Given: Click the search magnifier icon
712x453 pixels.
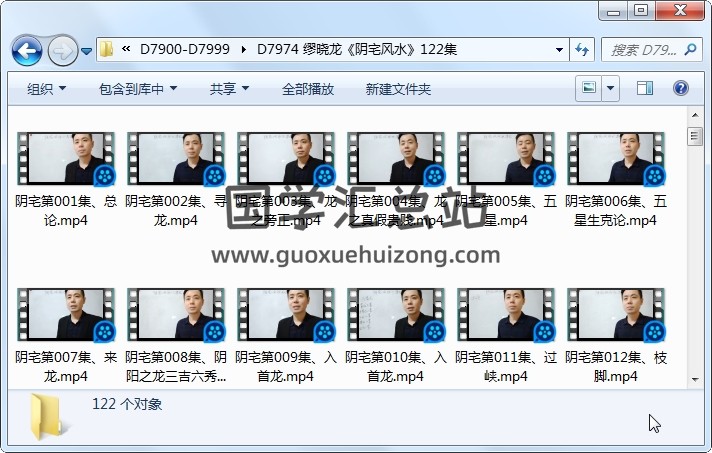Looking at the screenshot, I should click(x=690, y=49).
